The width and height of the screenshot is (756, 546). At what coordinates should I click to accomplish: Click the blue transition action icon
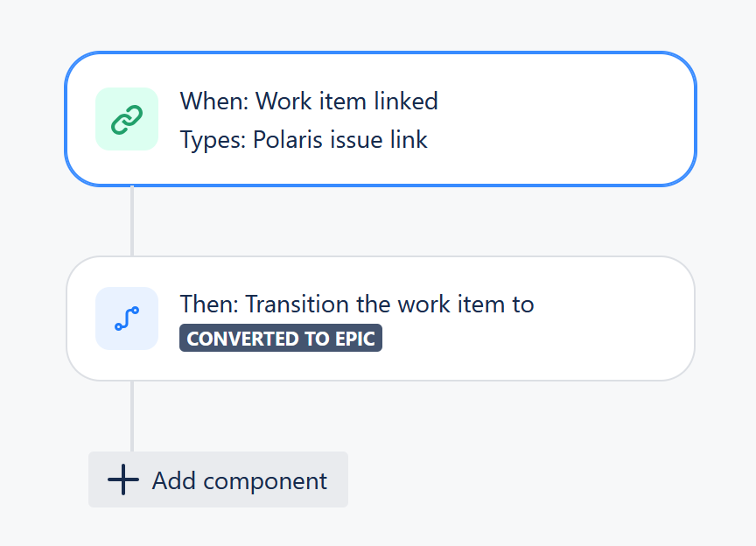point(127,318)
